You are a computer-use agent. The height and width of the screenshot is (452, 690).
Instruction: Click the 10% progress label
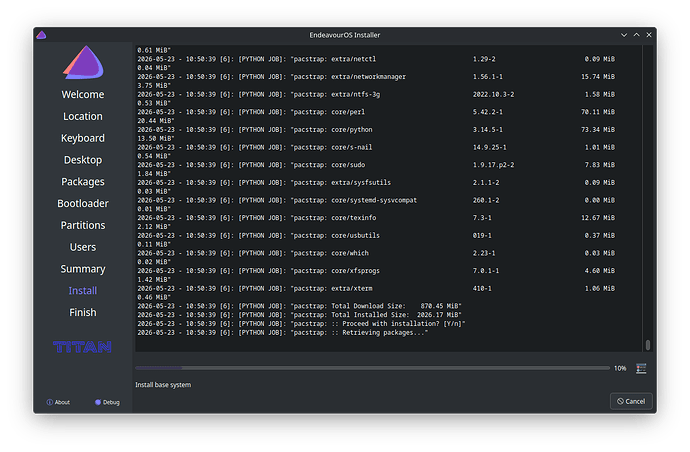click(x=620, y=368)
